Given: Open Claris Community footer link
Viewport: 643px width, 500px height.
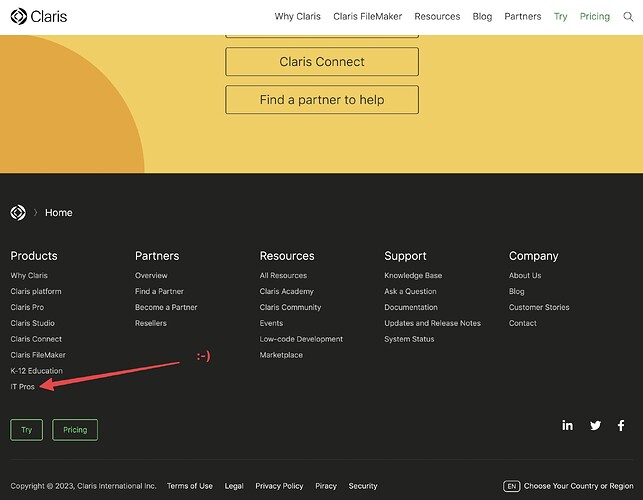Looking at the screenshot, I should click(x=290, y=307).
